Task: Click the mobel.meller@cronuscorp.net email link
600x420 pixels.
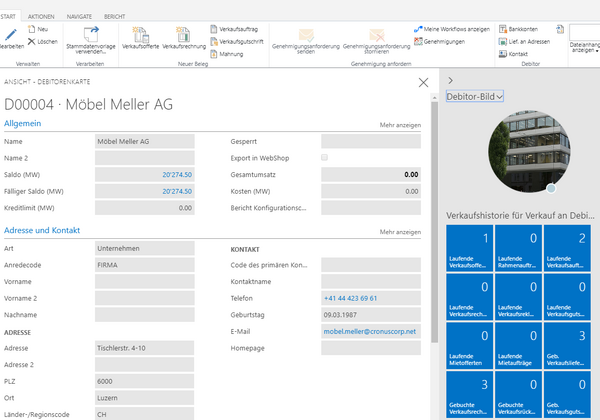Action: click(x=369, y=331)
